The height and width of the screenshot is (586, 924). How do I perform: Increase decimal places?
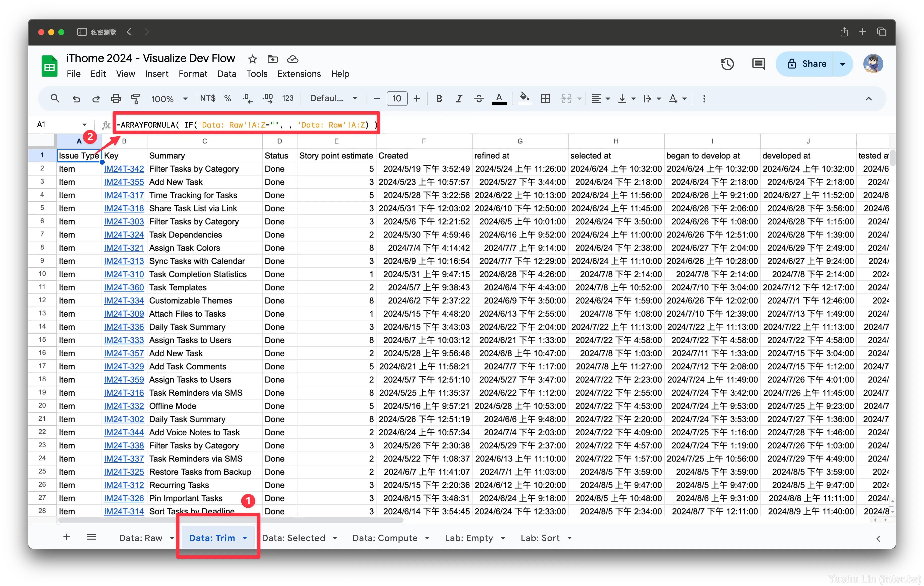coord(268,99)
